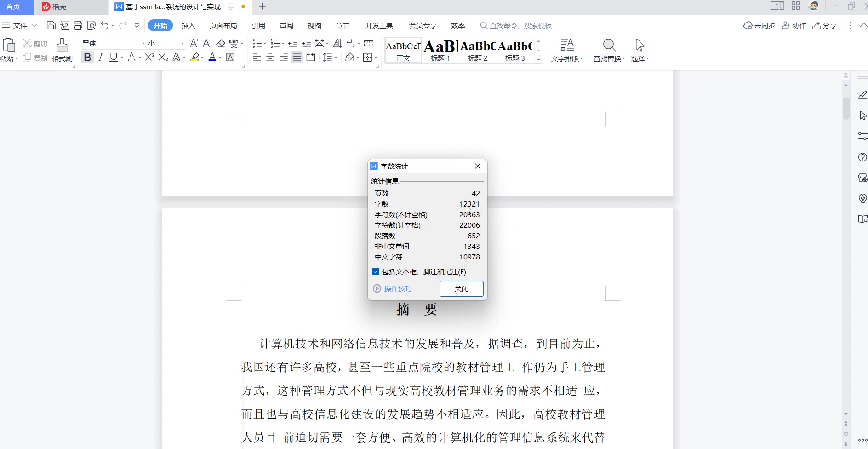Open the 文字排版 dropdown
This screenshot has width=868, height=449.
567,58
